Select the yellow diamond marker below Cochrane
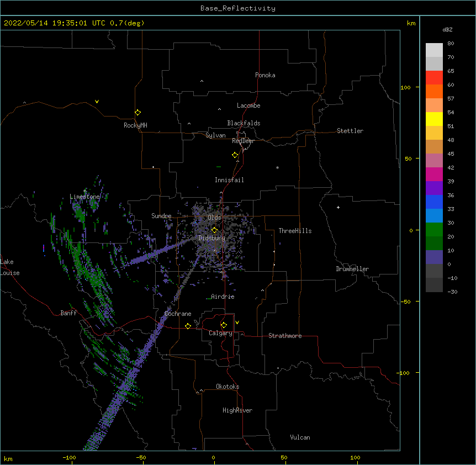The height and width of the screenshot is (465, 476). coord(188,326)
